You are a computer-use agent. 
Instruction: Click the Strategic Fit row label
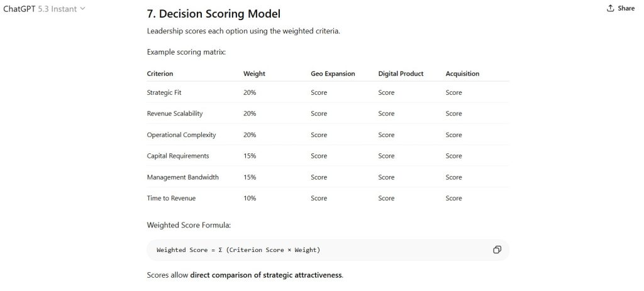[x=164, y=92]
